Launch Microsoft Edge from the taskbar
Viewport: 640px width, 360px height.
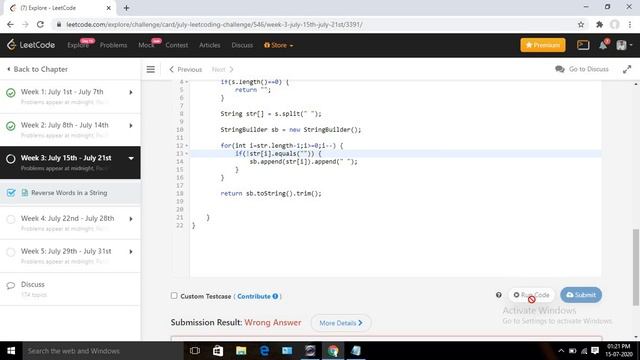pyautogui.click(x=264, y=351)
